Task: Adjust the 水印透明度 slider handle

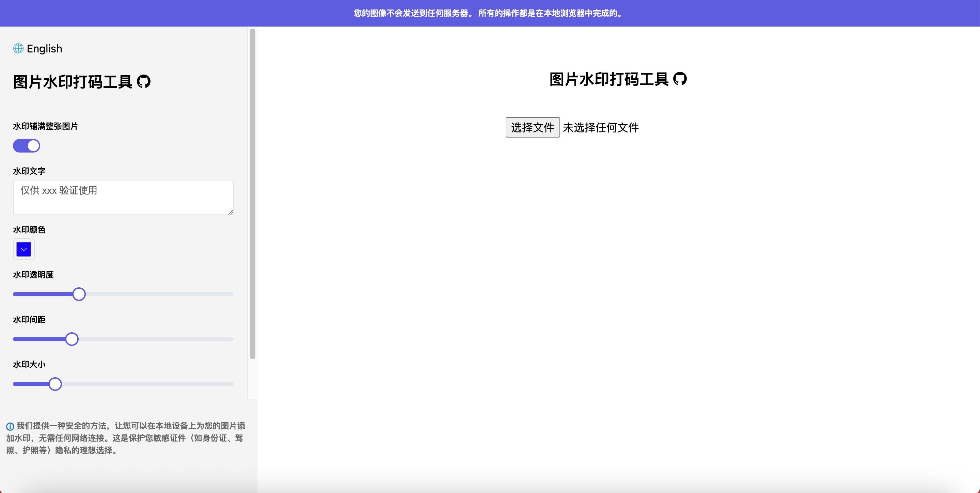Action: 79,294
